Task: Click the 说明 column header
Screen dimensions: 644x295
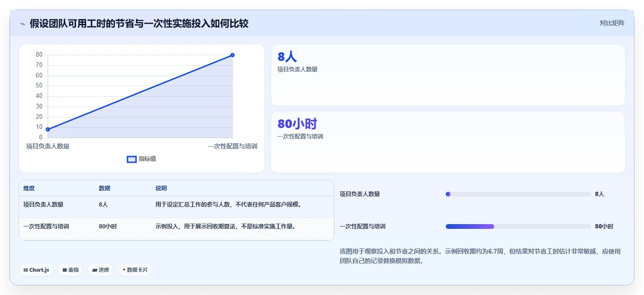Action: click(x=161, y=188)
